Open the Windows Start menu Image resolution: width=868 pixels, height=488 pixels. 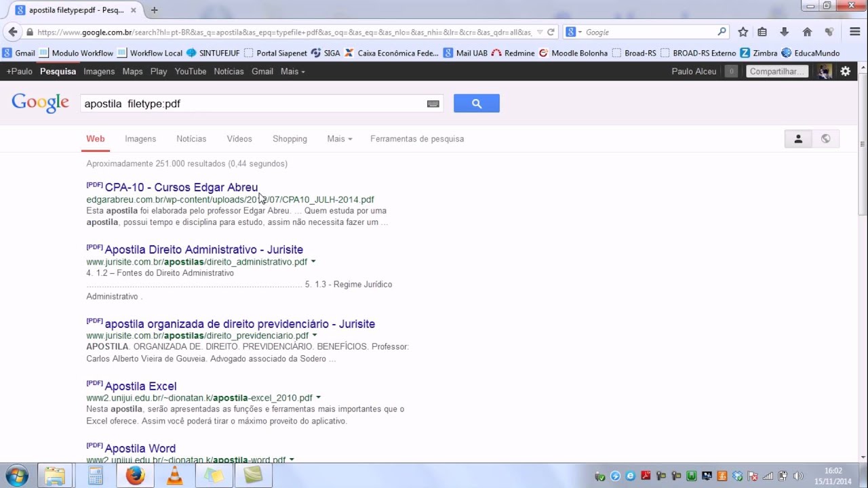pos(17,476)
